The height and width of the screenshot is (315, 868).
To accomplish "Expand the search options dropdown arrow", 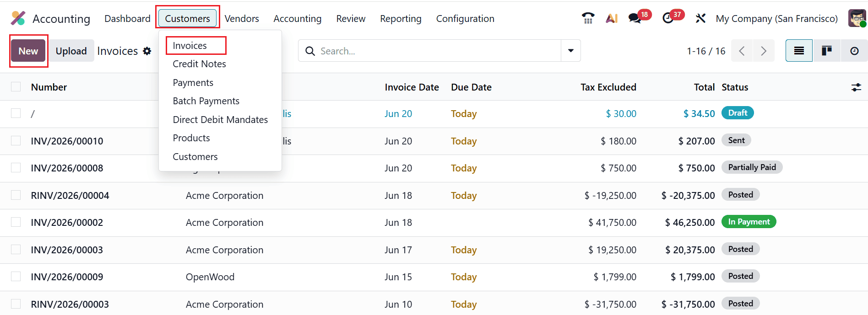I will [x=571, y=51].
